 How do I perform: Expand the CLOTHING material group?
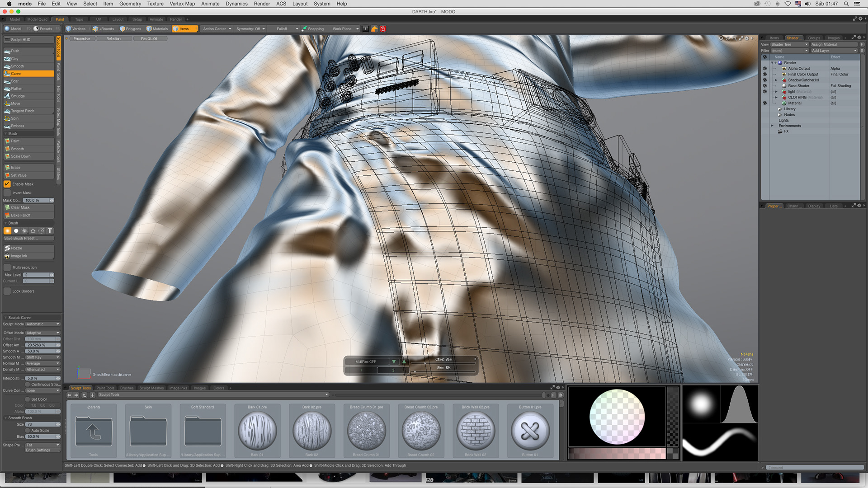point(777,98)
